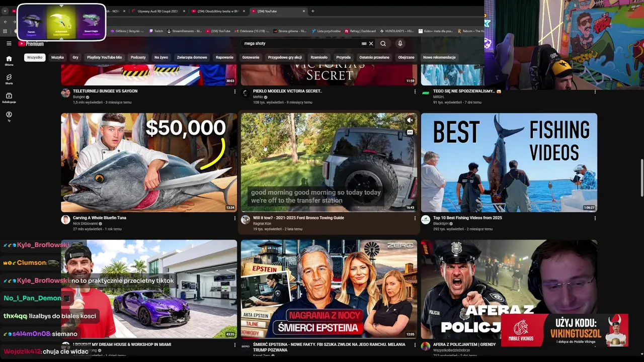The width and height of the screenshot is (644, 362).
Task: Click the page vertical scrollbar thumb
Action: 642,178
